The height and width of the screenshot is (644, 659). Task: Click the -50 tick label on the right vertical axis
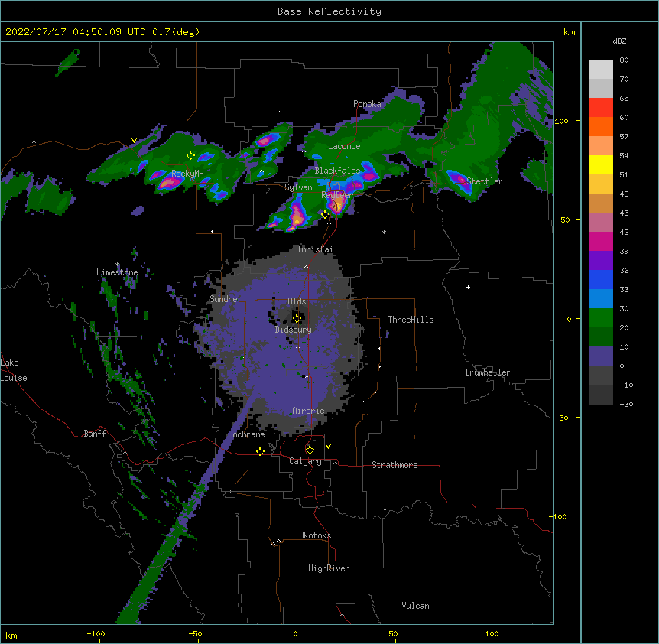561,418
